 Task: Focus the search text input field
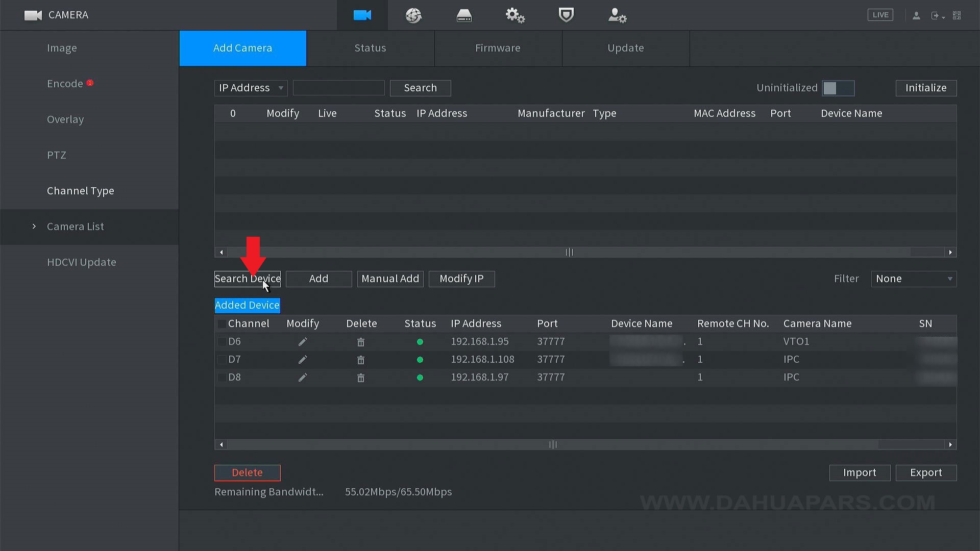338,88
